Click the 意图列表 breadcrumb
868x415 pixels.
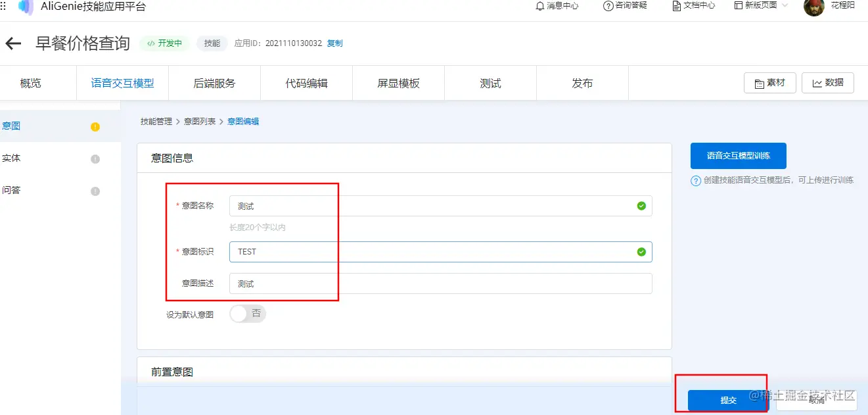[x=200, y=122]
